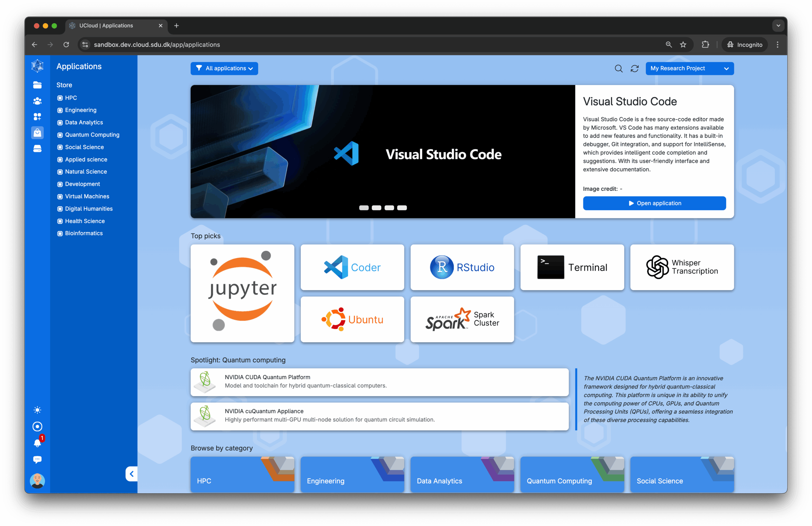Screen dimensions: 812x526
Task: Collapse the sidebar with chevron-left button
Action: coord(131,474)
